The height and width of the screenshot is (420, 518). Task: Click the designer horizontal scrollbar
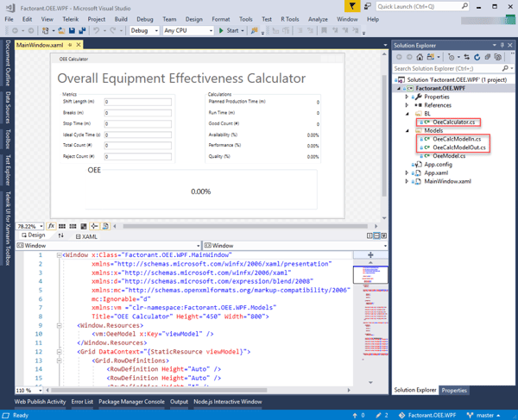pos(245,226)
